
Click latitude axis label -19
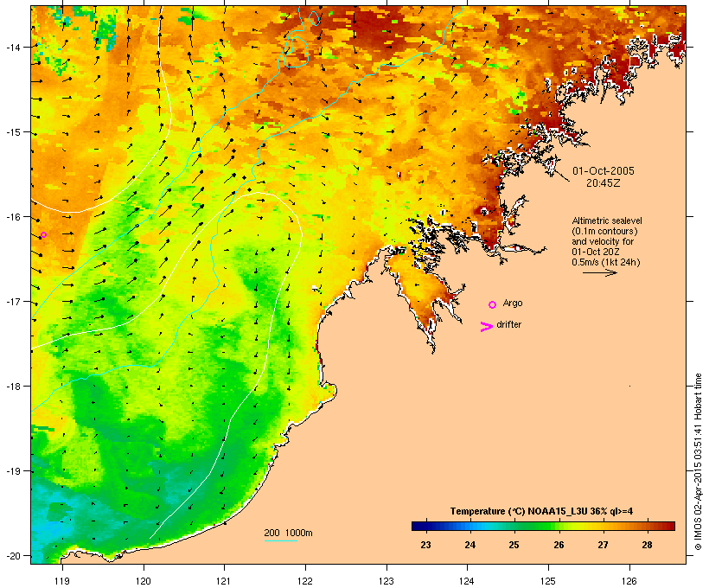pyautogui.click(x=12, y=471)
